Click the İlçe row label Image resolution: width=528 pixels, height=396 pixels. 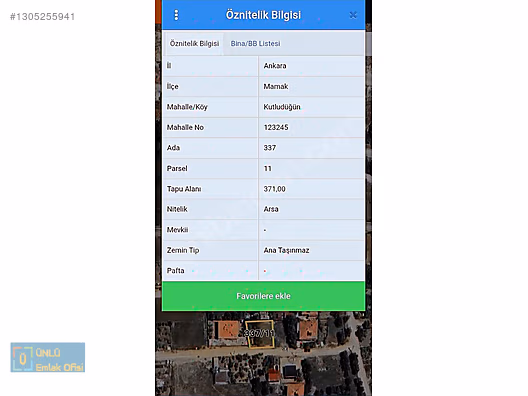pyautogui.click(x=173, y=87)
